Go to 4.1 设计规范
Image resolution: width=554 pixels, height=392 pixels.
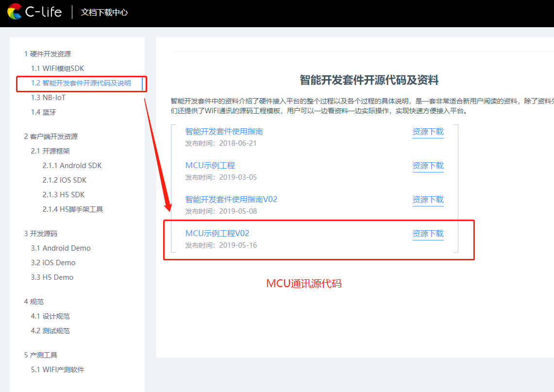click(50, 316)
